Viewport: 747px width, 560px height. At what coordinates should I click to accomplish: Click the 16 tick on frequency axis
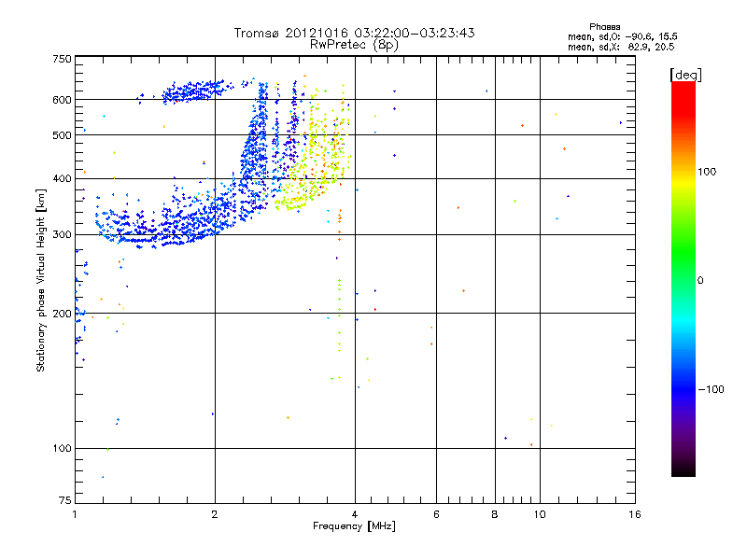631,513
